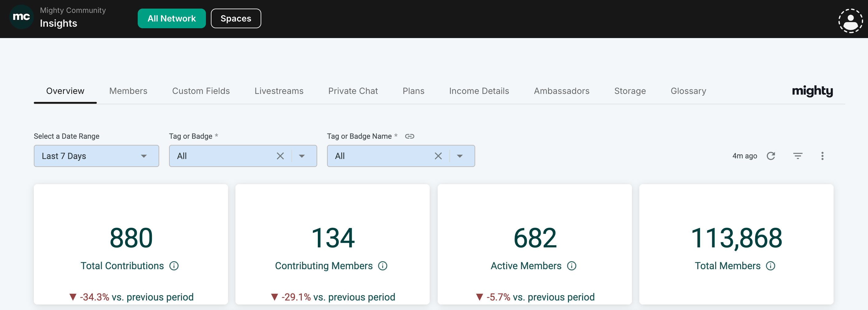
Task: Expand the Tag or Badge dropdown arrow
Action: pyautogui.click(x=302, y=156)
